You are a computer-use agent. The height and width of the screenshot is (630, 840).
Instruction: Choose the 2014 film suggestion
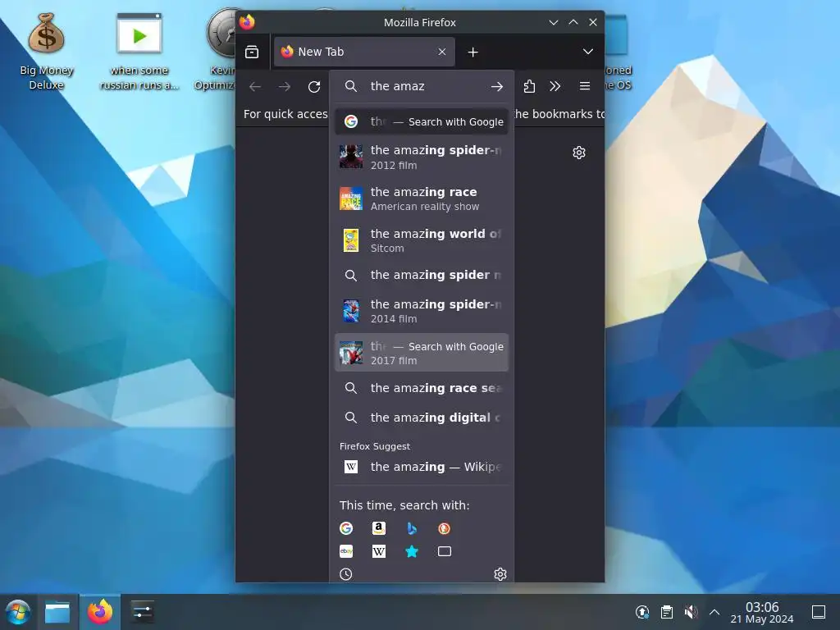point(422,311)
